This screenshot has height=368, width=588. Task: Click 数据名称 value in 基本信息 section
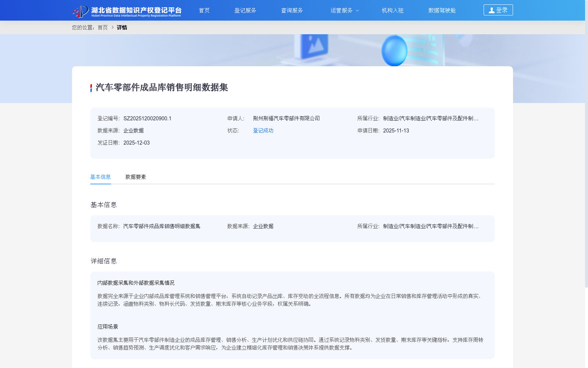point(162,226)
